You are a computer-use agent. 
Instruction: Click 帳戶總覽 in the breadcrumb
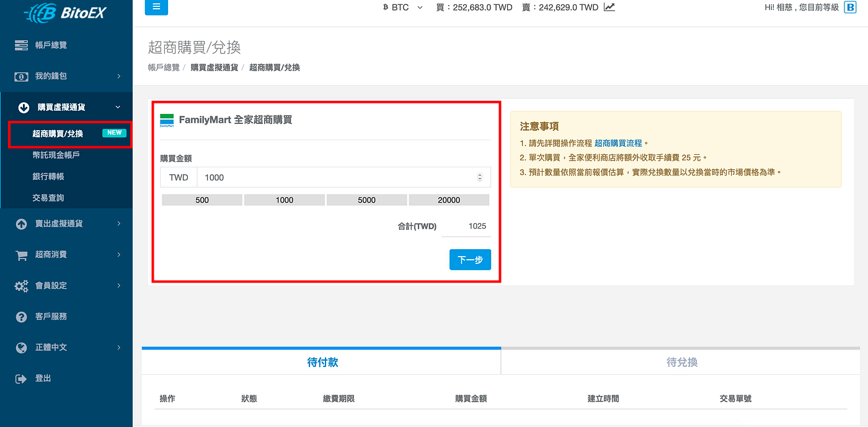pos(164,68)
